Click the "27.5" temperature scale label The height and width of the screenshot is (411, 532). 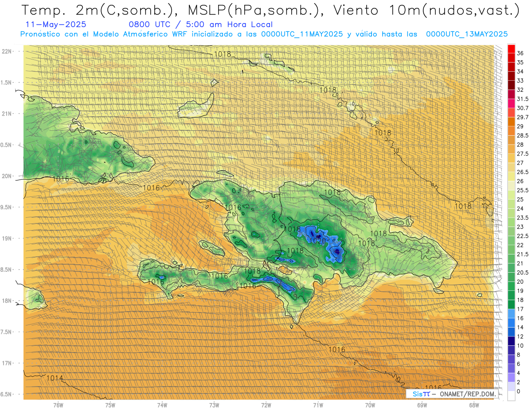pos(523,154)
